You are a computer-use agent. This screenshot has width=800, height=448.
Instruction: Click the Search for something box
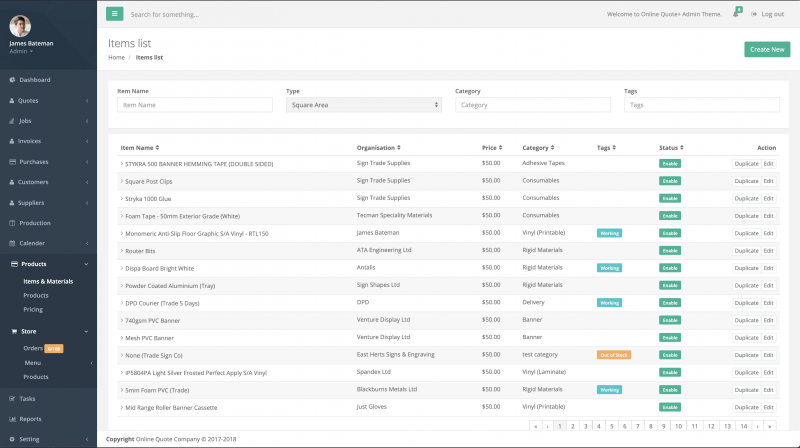point(164,14)
